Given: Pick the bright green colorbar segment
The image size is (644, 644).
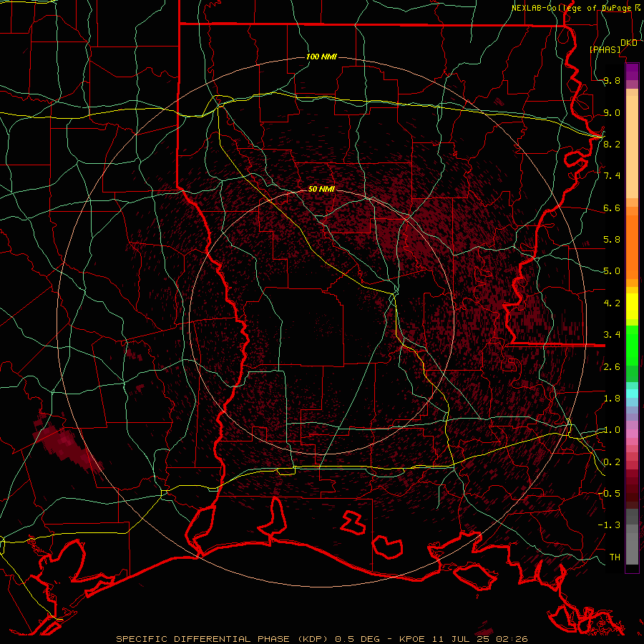Looking at the screenshot, I should click(632, 346).
